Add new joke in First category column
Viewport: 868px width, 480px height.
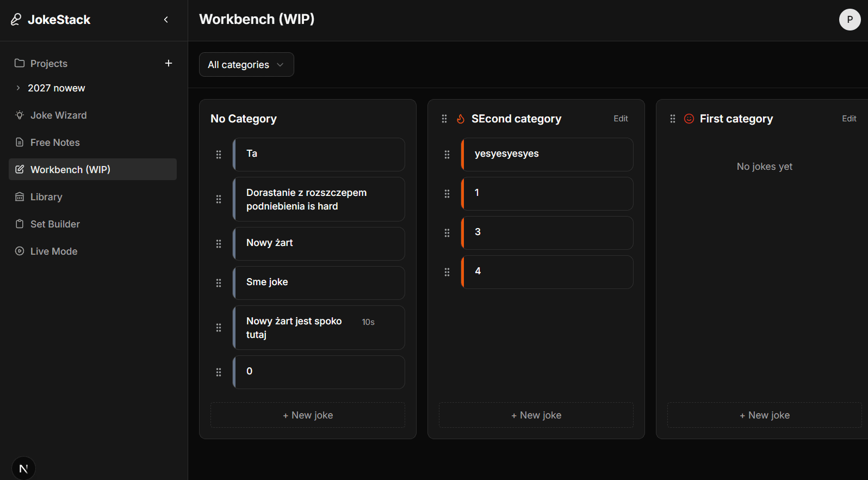pyautogui.click(x=764, y=415)
